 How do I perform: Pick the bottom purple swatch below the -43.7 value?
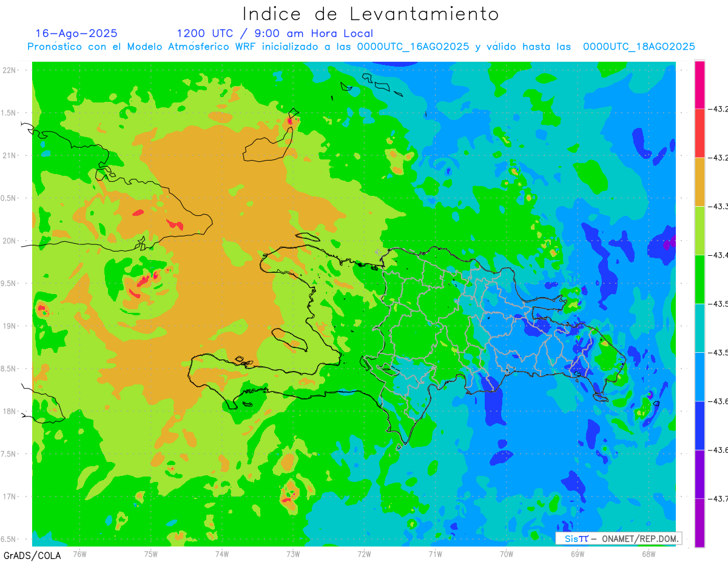tap(699, 523)
